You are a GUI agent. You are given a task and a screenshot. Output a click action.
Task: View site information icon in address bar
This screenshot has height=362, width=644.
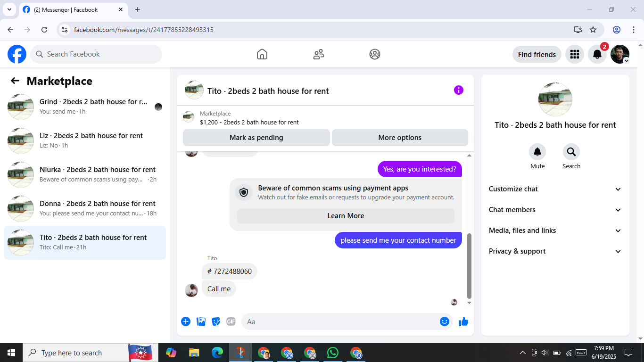(x=65, y=30)
